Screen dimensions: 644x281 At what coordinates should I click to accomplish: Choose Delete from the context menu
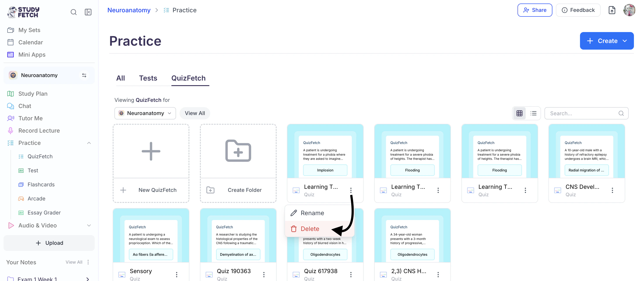(320, 229)
